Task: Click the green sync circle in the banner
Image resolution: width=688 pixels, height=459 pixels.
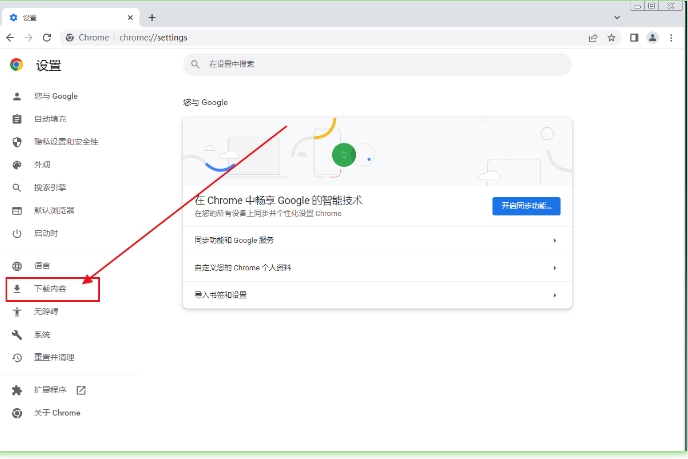Action: click(x=344, y=155)
